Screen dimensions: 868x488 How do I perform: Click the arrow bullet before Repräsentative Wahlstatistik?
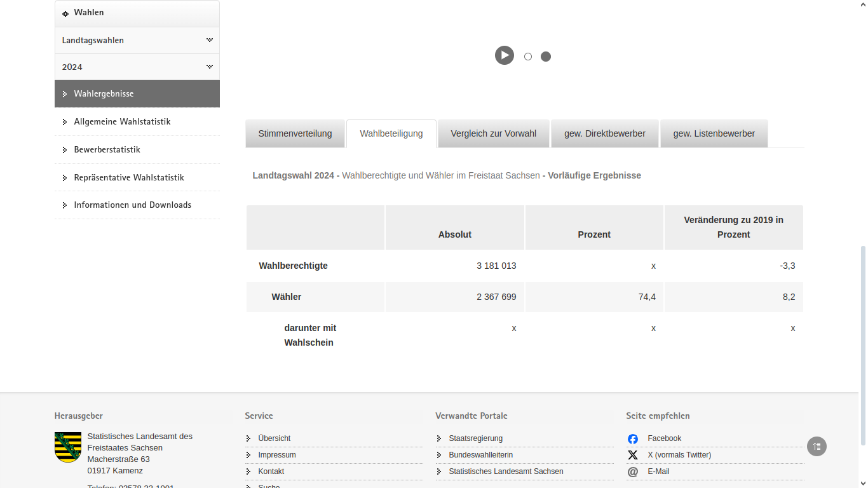point(65,178)
